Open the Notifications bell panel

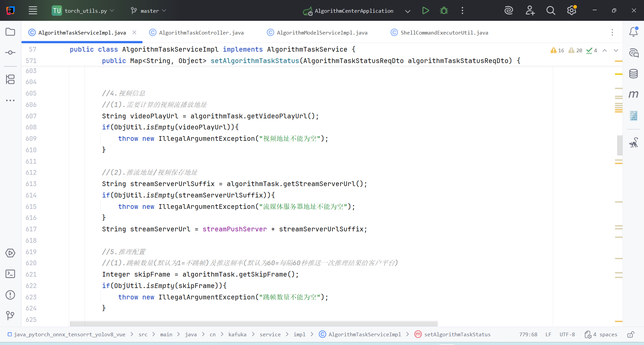[634, 32]
